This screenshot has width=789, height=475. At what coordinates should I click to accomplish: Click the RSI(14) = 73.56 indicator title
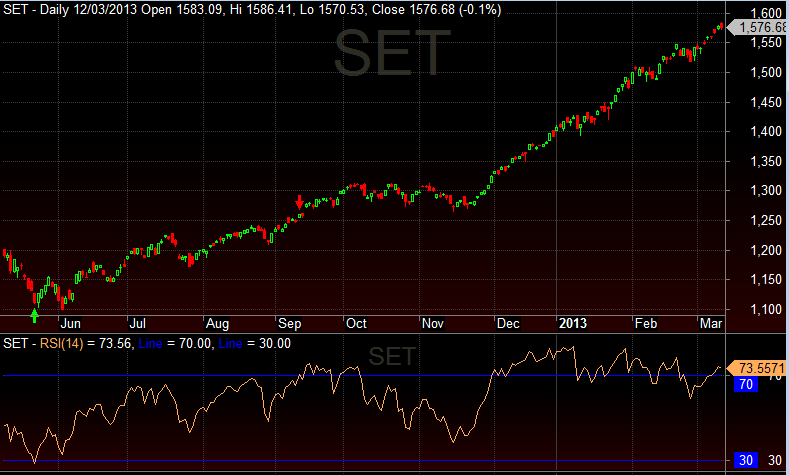(87, 344)
